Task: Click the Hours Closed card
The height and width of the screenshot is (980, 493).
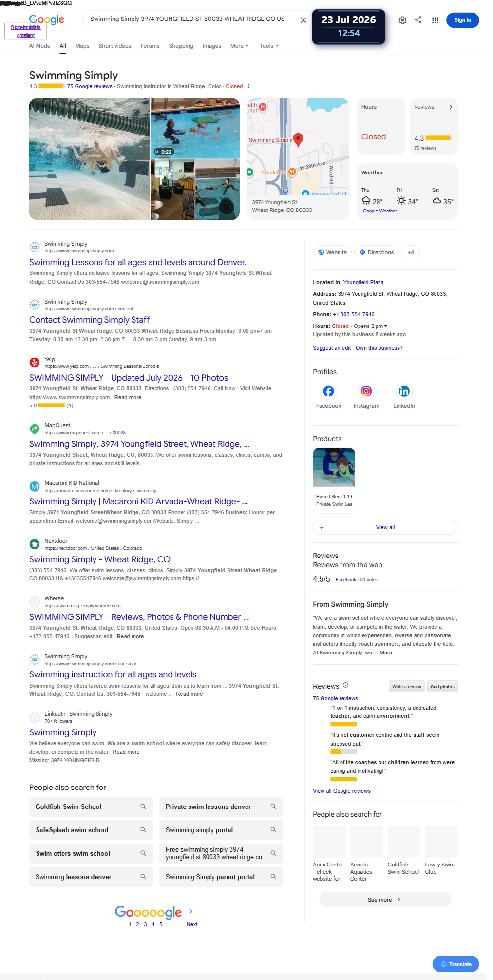Action: tap(380, 127)
